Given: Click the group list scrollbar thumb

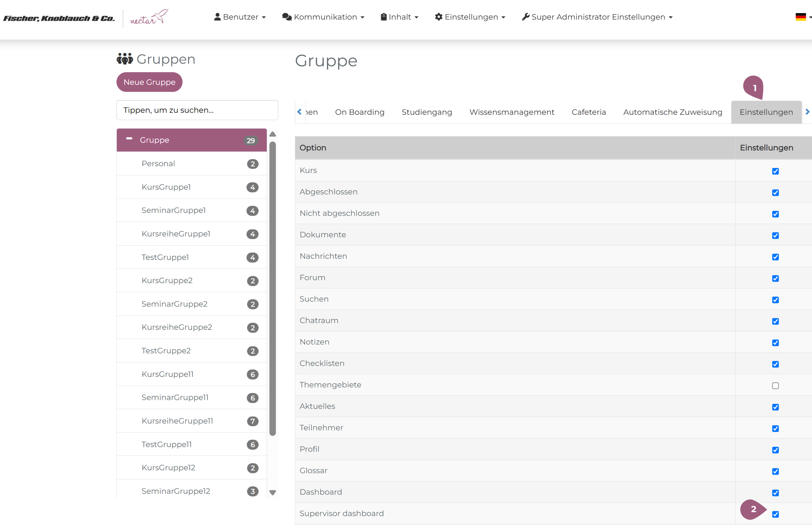Looking at the screenshot, I should click(272, 288).
